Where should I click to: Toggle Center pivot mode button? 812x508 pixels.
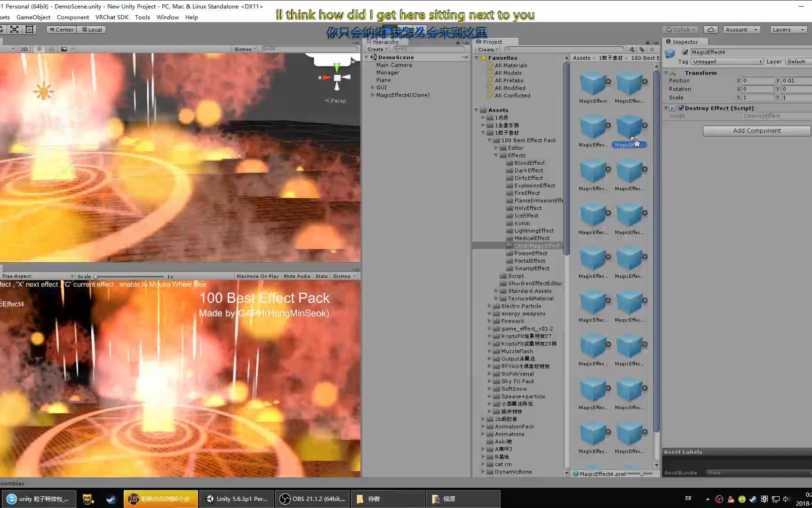click(61, 29)
